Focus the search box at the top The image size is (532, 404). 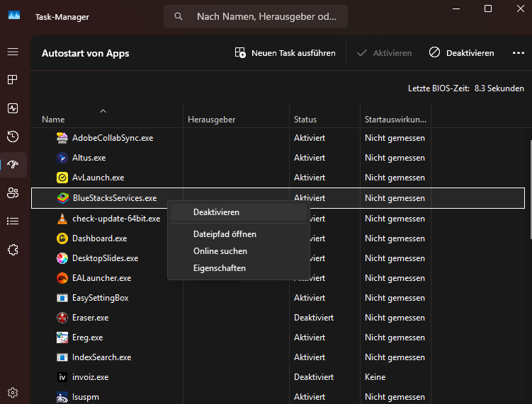click(x=266, y=16)
